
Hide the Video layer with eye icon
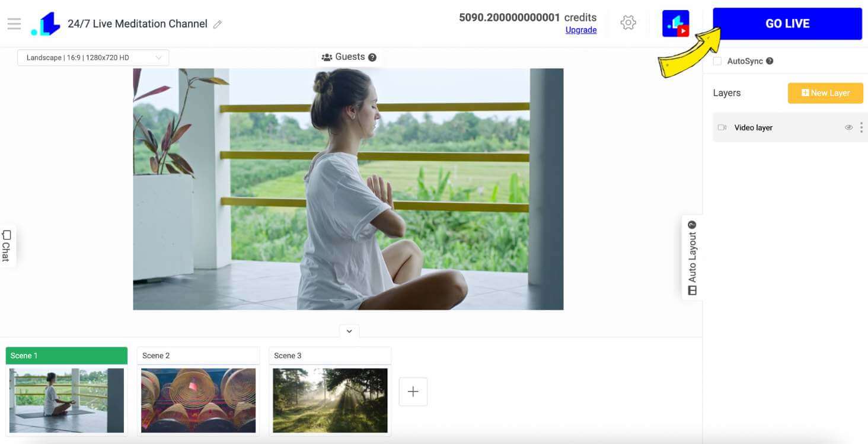pos(848,127)
